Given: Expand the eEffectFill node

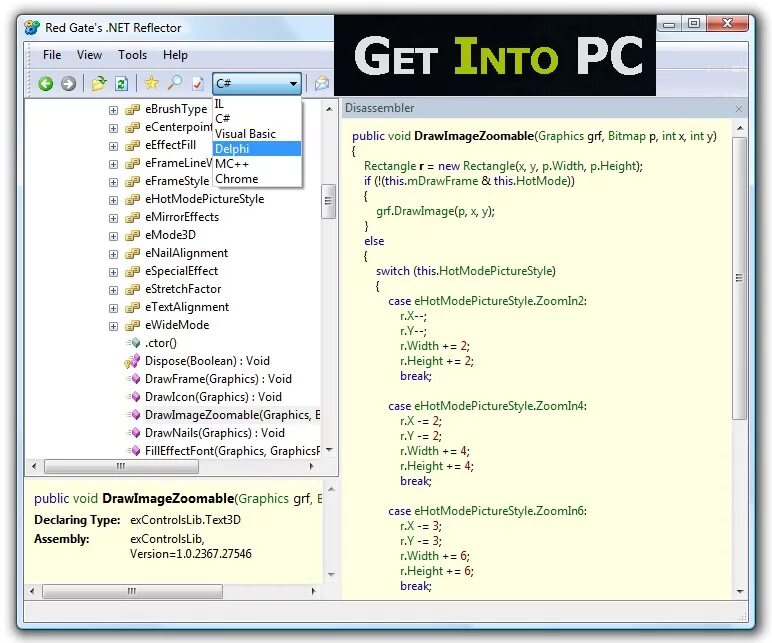Looking at the screenshot, I should pos(113,146).
